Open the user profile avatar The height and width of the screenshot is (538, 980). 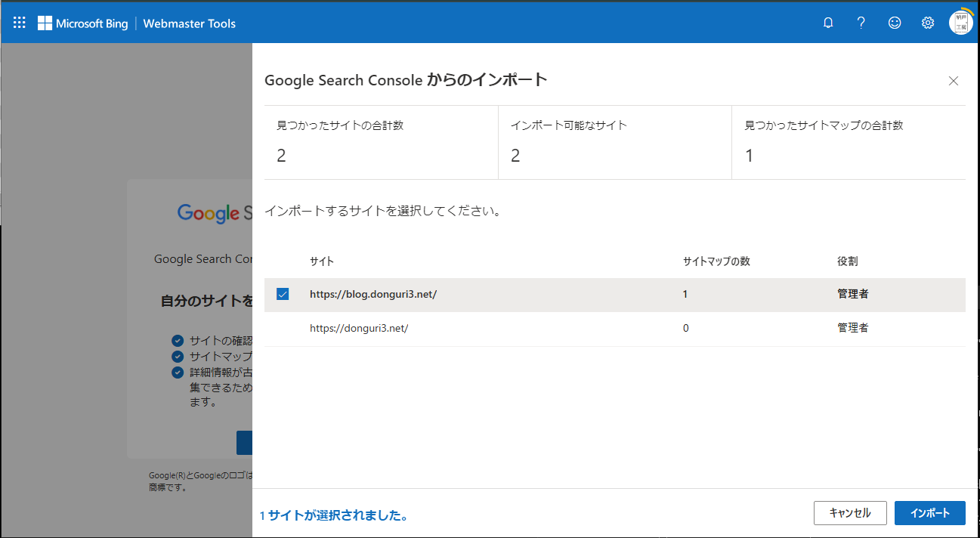(x=961, y=23)
